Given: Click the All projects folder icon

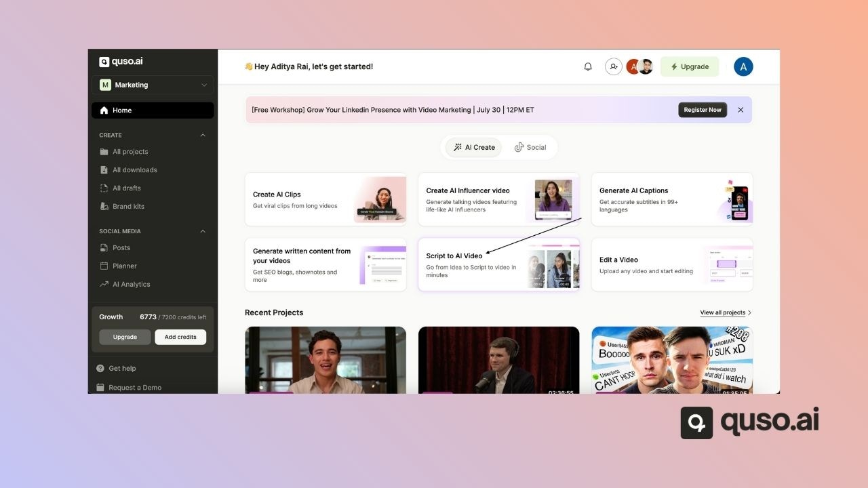Looking at the screenshot, I should [104, 152].
